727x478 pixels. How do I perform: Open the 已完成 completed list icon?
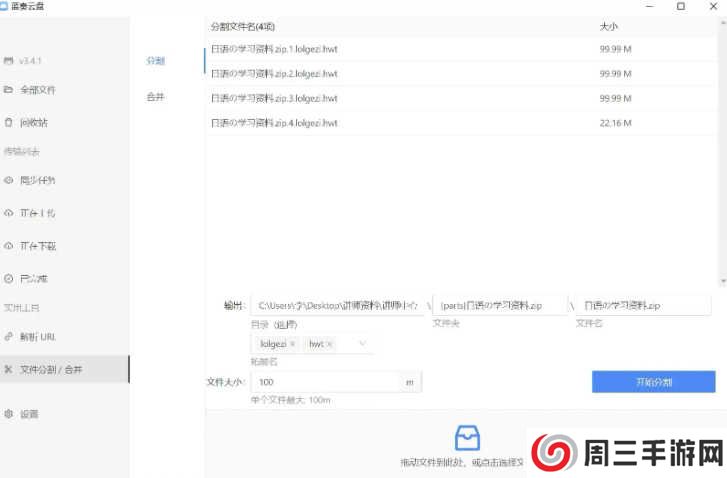(x=9, y=278)
